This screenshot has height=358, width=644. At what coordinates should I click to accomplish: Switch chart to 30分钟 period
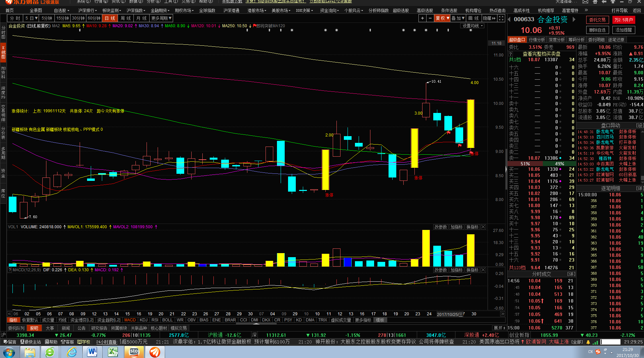[78, 18]
